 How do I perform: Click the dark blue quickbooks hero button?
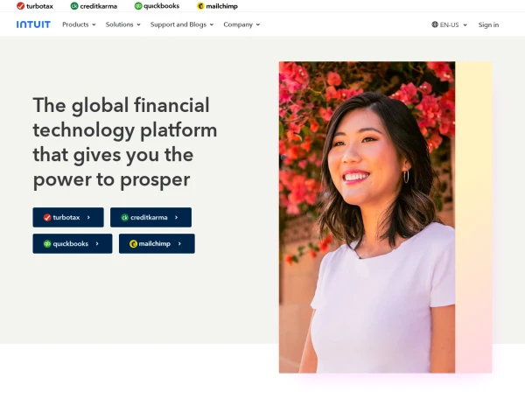click(x=73, y=244)
